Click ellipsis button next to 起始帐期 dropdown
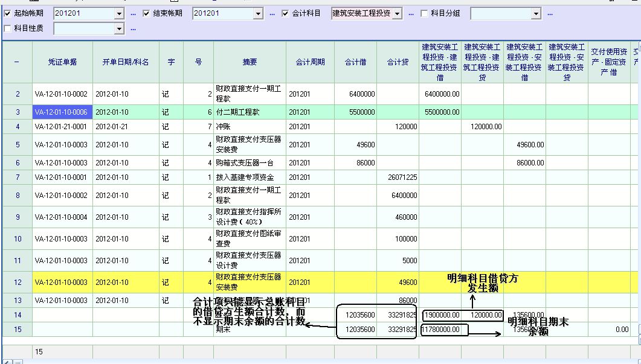The width and height of the screenshot is (641, 364). pyautogui.click(x=133, y=13)
